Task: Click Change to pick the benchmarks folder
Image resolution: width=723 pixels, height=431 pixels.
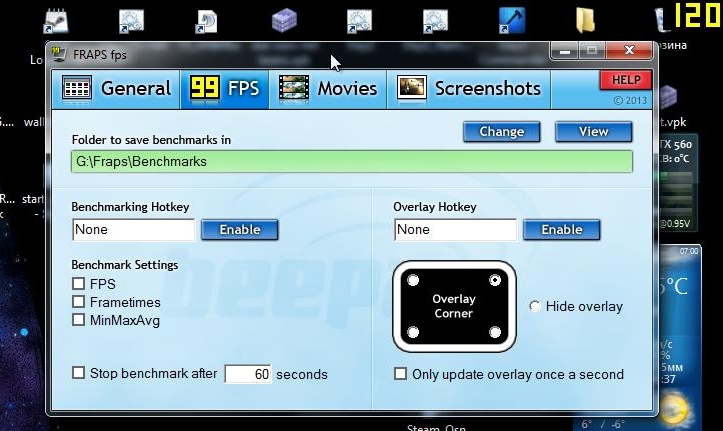Action: point(502,132)
